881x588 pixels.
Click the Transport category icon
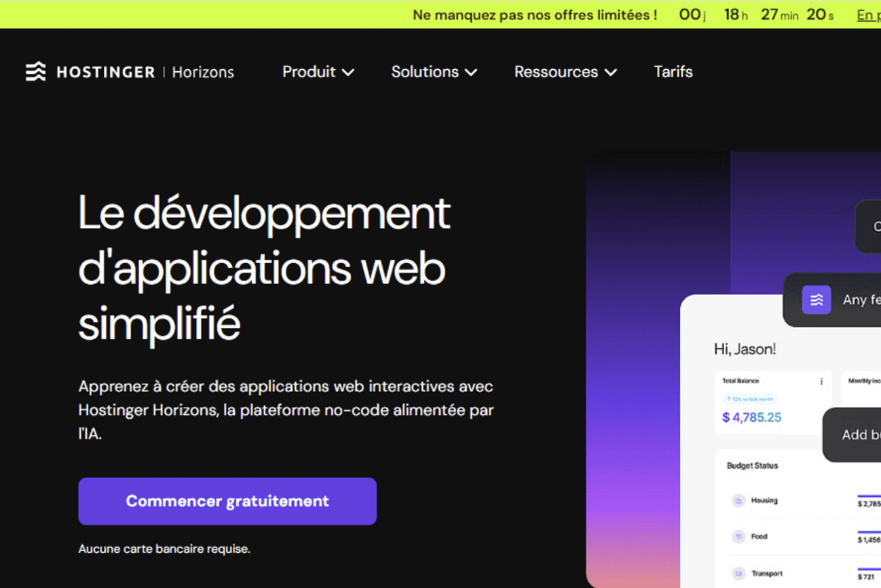(x=738, y=573)
